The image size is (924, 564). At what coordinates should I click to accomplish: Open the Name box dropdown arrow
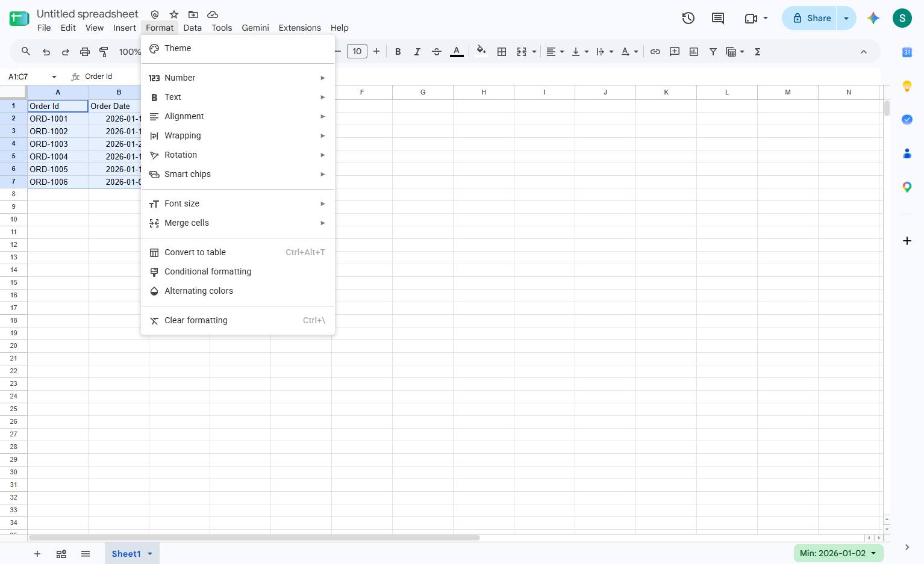[x=54, y=77]
